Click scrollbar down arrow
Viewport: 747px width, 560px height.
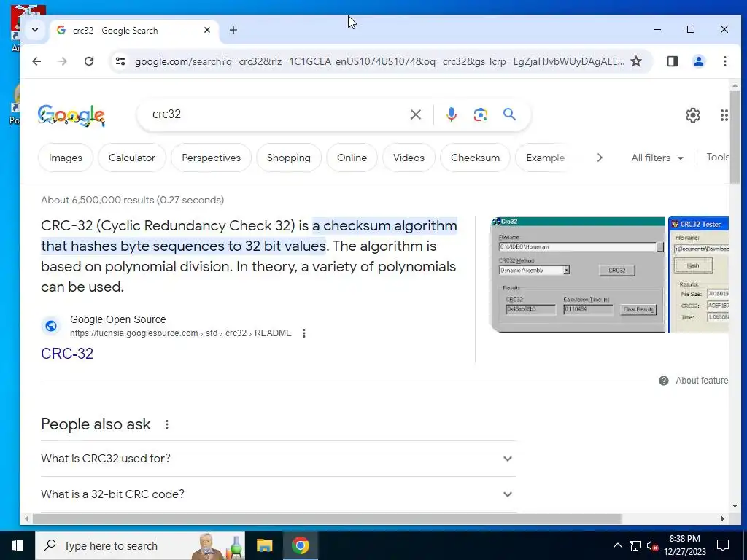click(735, 506)
